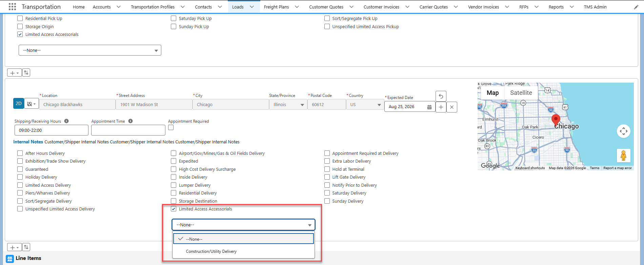Click the Shipping/Receiving Hours info icon
The width and height of the screenshot is (644, 265).
[x=66, y=121]
